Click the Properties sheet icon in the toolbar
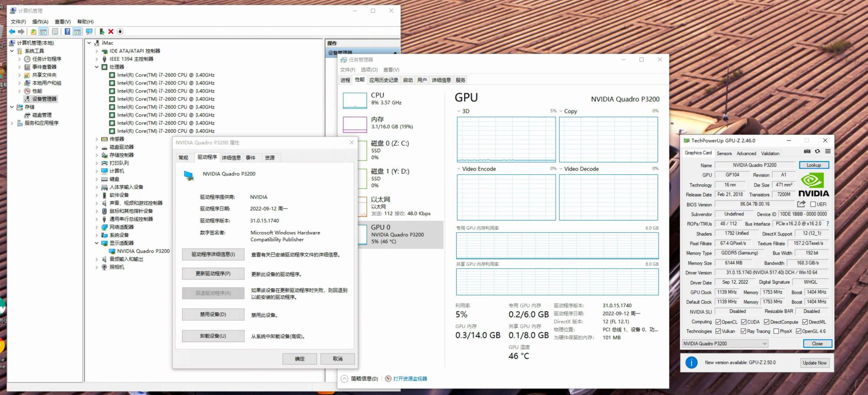The width and height of the screenshot is (868, 395). 55,32
